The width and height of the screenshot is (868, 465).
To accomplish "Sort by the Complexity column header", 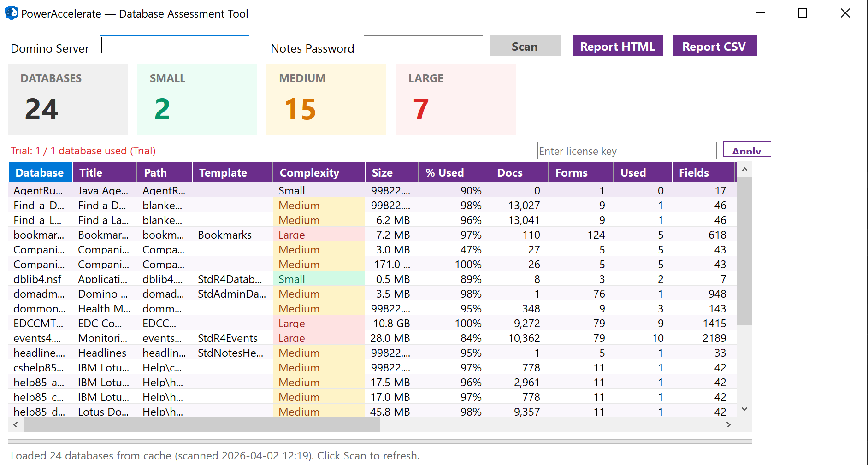I will [309, 172].
